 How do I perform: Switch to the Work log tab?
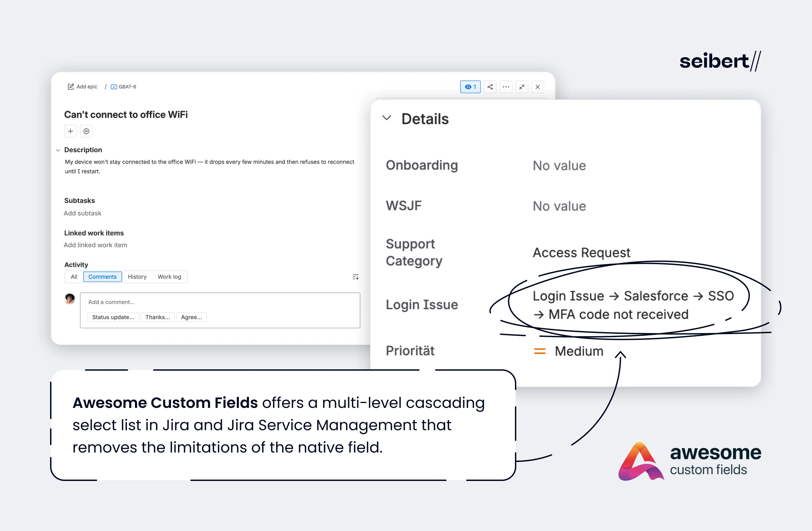point(169,277)
